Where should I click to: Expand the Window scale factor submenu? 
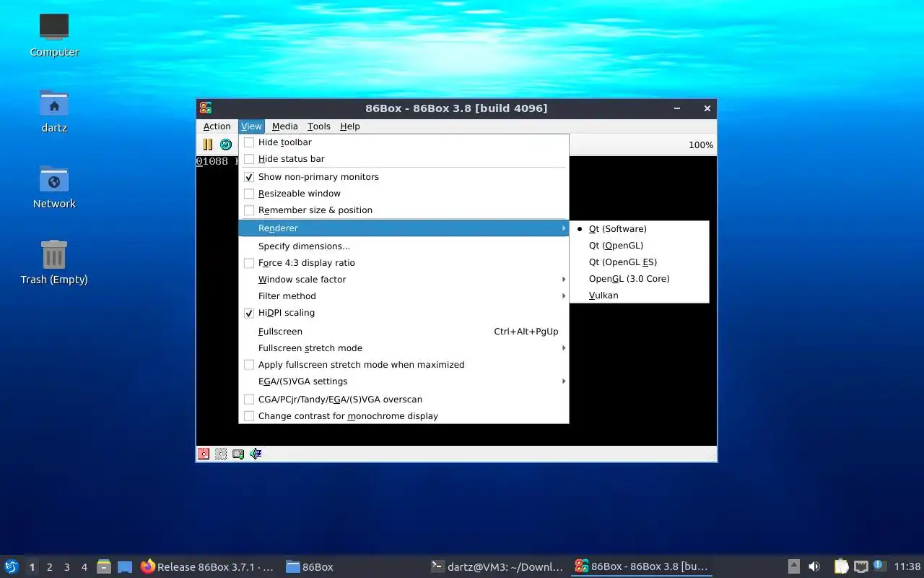tap(404, 280)
